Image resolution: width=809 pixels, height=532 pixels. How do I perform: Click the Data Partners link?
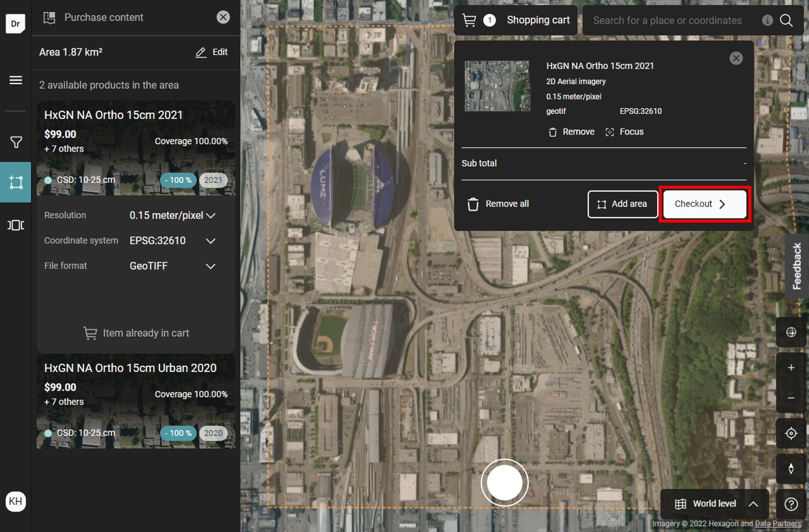click(778, 523)
